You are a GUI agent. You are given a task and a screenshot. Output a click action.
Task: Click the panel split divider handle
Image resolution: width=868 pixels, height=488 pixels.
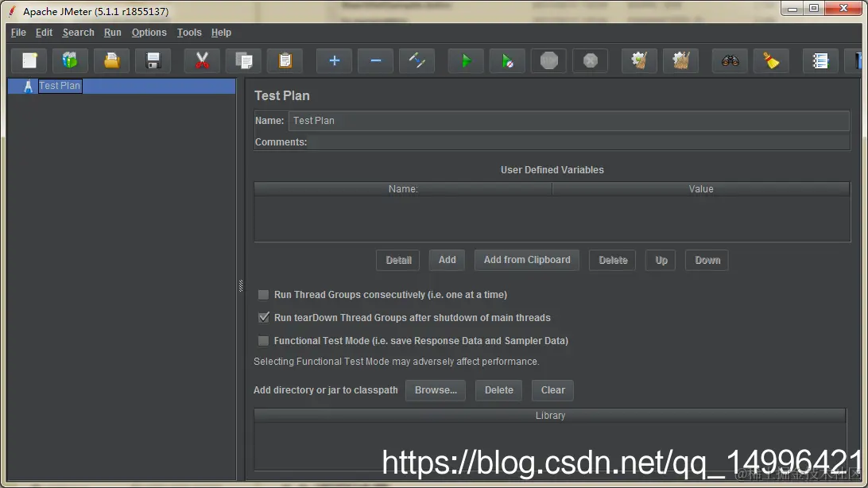point(241,285)
